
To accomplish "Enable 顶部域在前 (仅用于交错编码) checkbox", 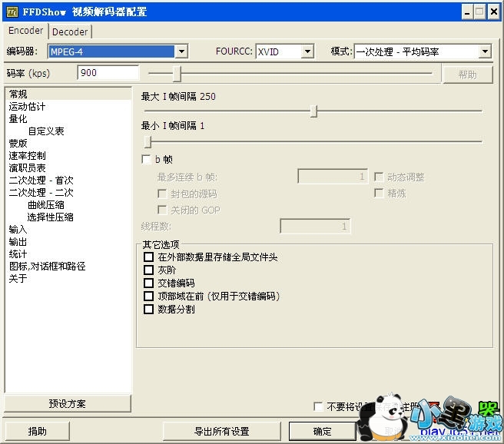I will coord(148,296).
